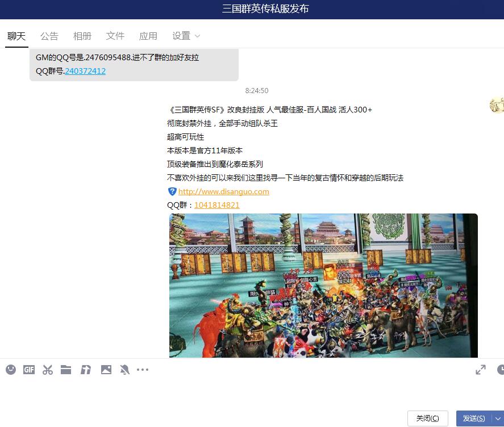Click the 8:24:50 timestamp
Image resolution: width=504 pixels, height=427 pixels.
[x=256, y=91]
